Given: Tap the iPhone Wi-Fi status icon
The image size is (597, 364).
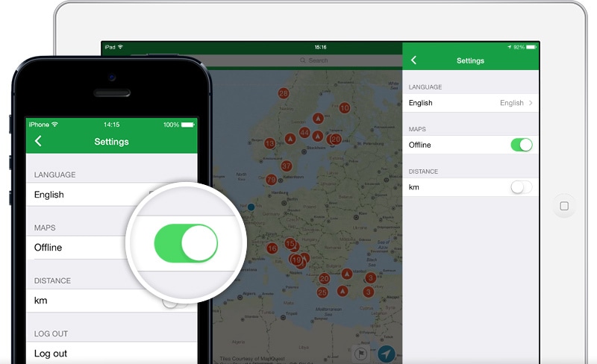Looking at the screenshot, I should pyautogui.click(x=54, y=124).
